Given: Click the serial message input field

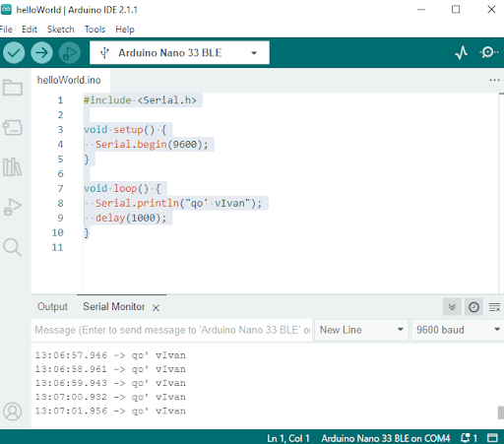Looking at the screenshot, I should 172,330.
